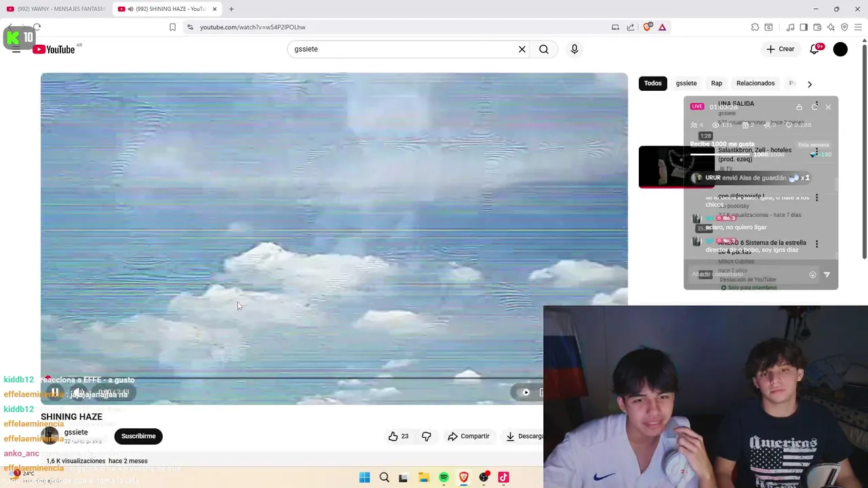This screenshot has height=488, width=868.
Task: Switch to YAWNY - MENSAJES FANTASMA tab
Action: [x=56, y=9]
